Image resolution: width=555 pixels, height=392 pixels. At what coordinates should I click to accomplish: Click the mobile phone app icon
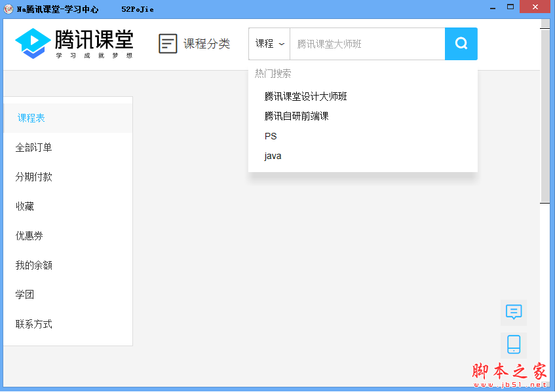tap(514, 345)
